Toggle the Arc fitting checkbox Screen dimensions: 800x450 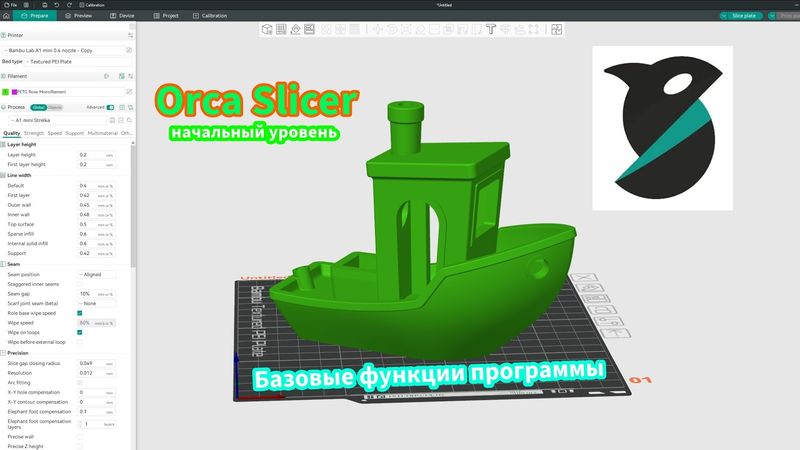[80, 383]
